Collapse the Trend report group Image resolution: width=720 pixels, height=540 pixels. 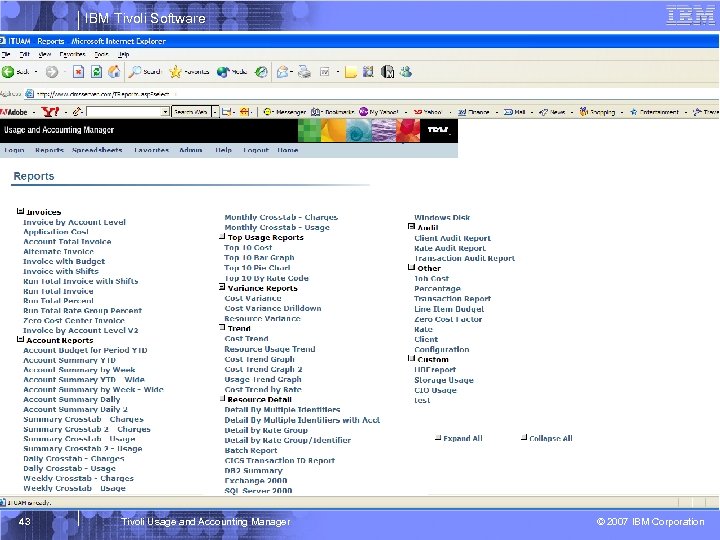(222, 327)
